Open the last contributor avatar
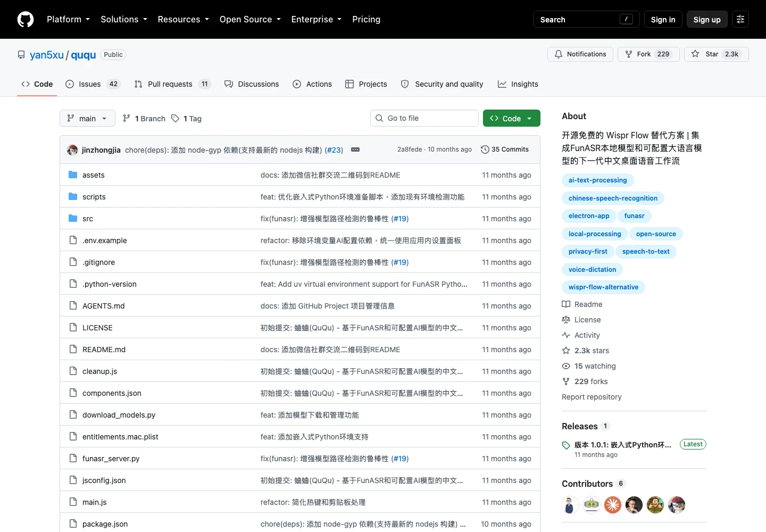Screen dimensions: 766x532 [x=677, y=504]
